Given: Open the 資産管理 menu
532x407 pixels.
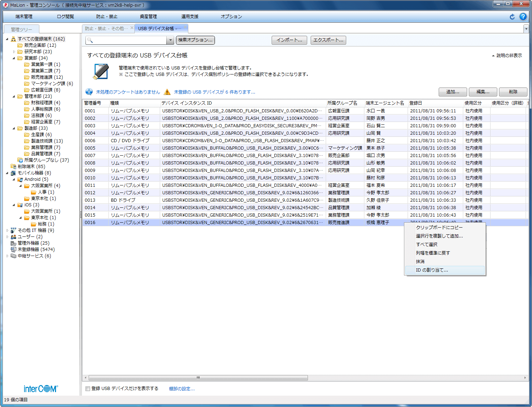Looking at the screenshot, I should coord(148,17).
